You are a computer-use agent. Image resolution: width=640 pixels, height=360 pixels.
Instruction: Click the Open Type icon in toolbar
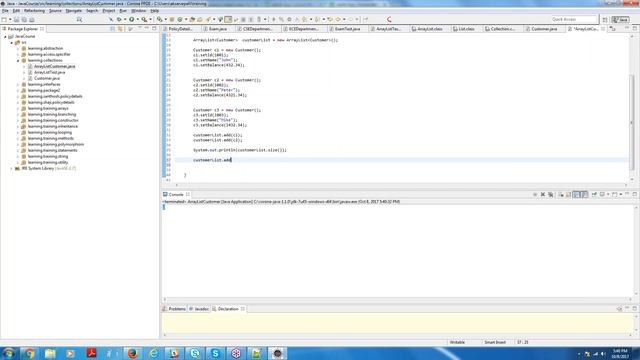[192, 19]
